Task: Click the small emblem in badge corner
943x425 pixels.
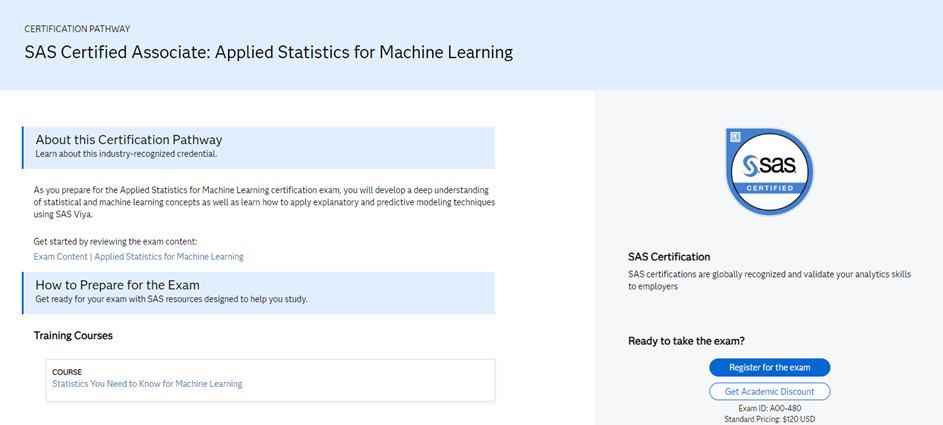Action: [733, 135]
